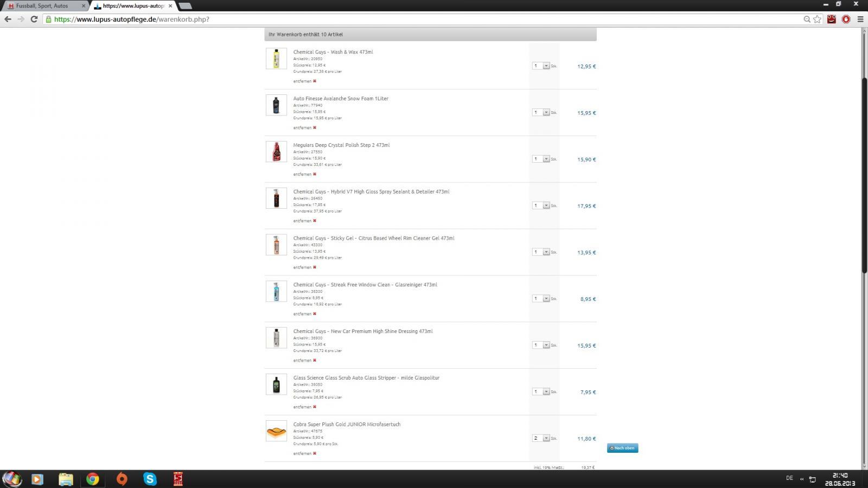Bookmark this page with star icon
The width and height of the screenshot is (868, 488).
(818, 19)
